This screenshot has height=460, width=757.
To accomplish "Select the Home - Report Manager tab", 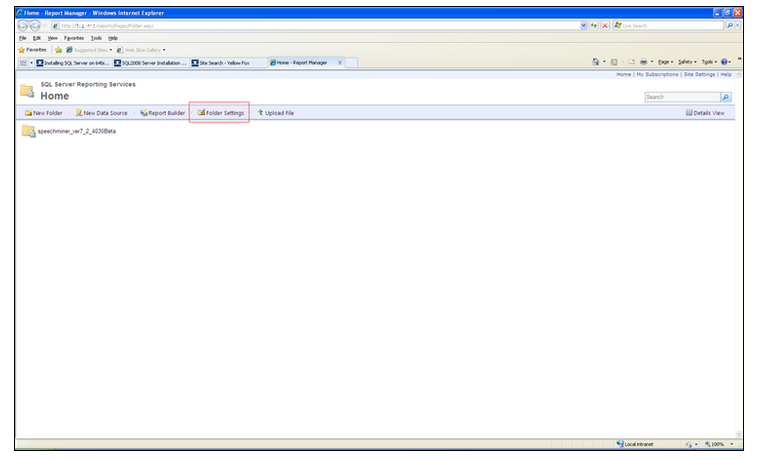I will click(x=302, y=63).
